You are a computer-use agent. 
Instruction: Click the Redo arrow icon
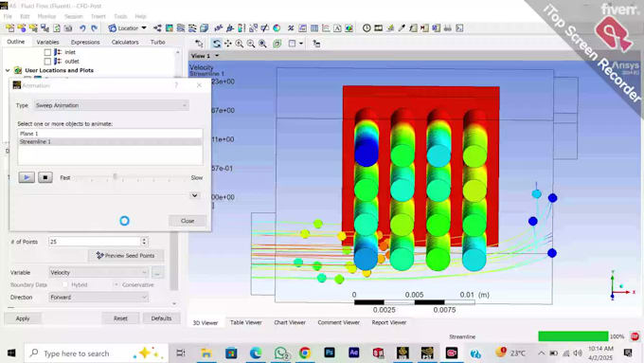pyautogui.click(x=94, y=27)
